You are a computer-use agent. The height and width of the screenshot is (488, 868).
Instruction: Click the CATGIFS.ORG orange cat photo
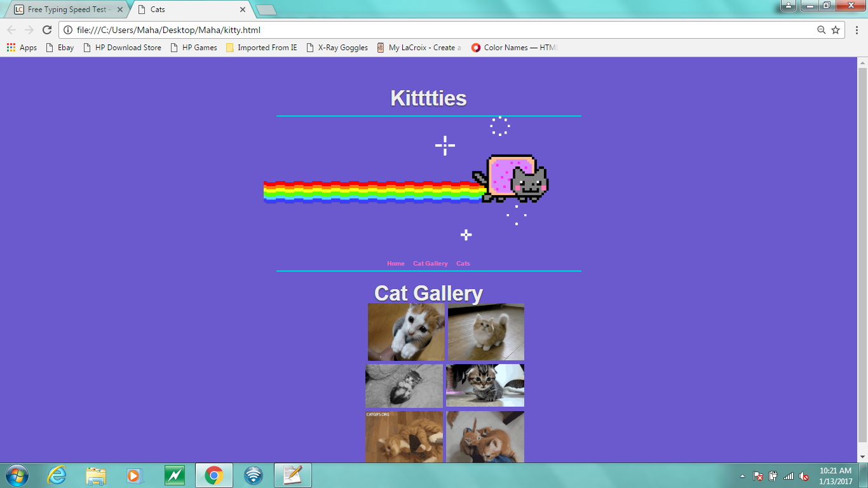(x=404, y=437)
